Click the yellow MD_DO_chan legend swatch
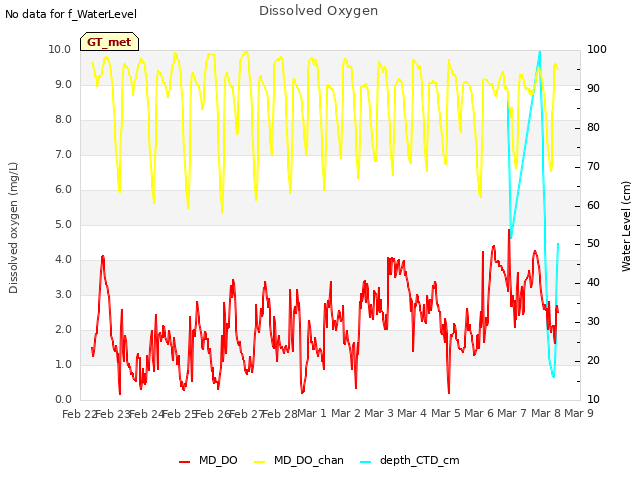The height and width of the screenshot is (480, 640). coord(260,462)
